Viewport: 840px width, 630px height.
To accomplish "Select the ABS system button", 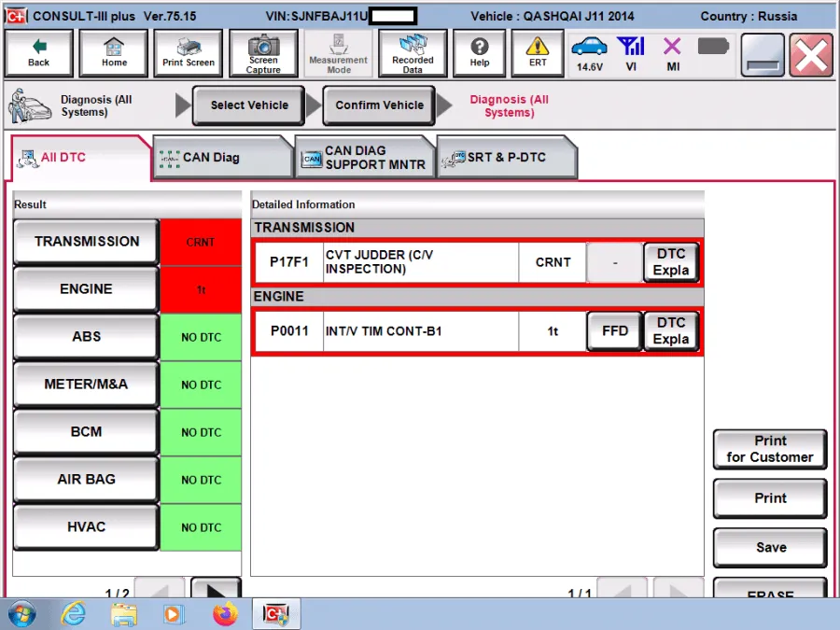I will tap(86, 337).
